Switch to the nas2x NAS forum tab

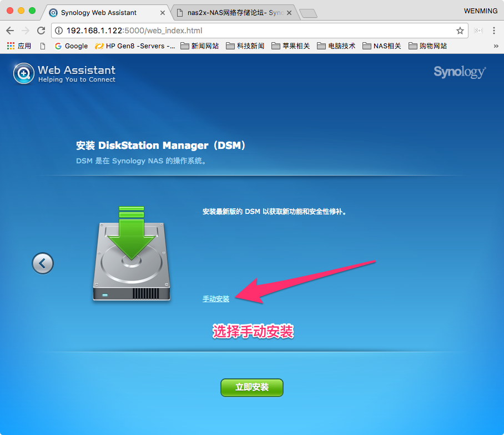point(234,12)
